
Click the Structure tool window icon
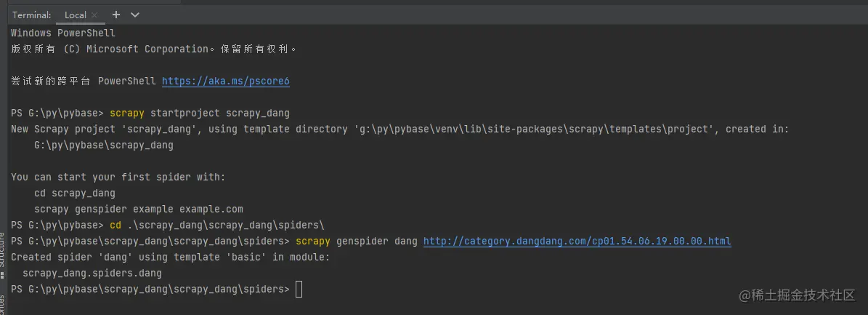(3, 274)
